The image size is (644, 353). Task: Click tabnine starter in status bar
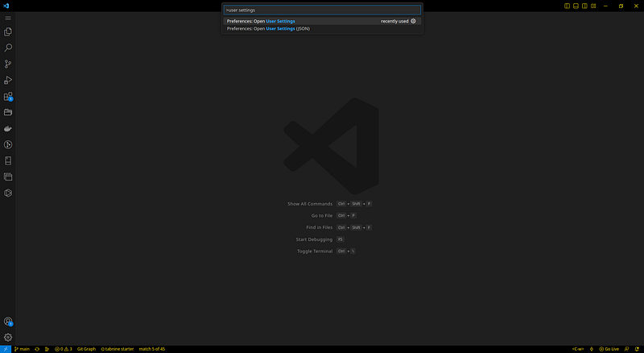(x=117, y=349)
